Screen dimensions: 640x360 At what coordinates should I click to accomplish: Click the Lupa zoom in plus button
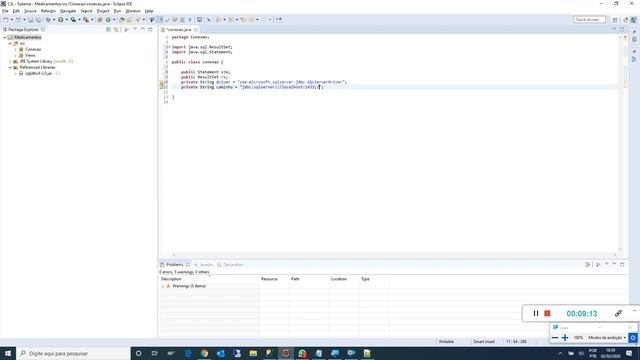coord(565,338)
